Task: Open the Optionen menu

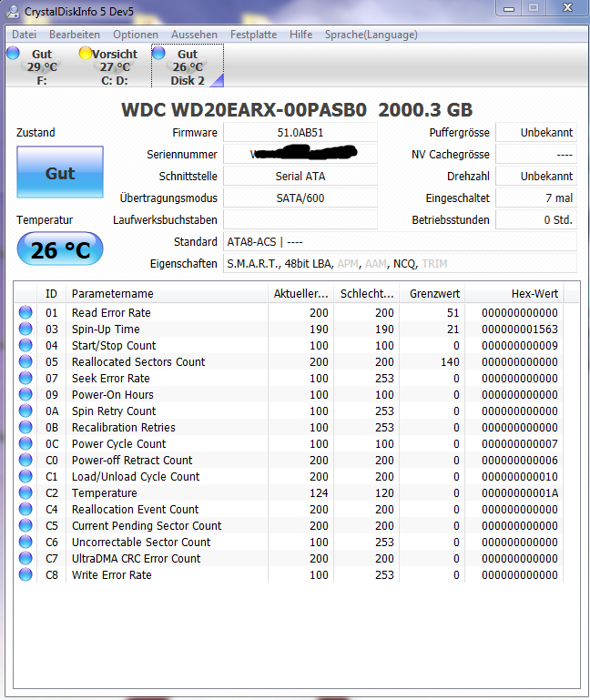Action: [x=136, y=35]
